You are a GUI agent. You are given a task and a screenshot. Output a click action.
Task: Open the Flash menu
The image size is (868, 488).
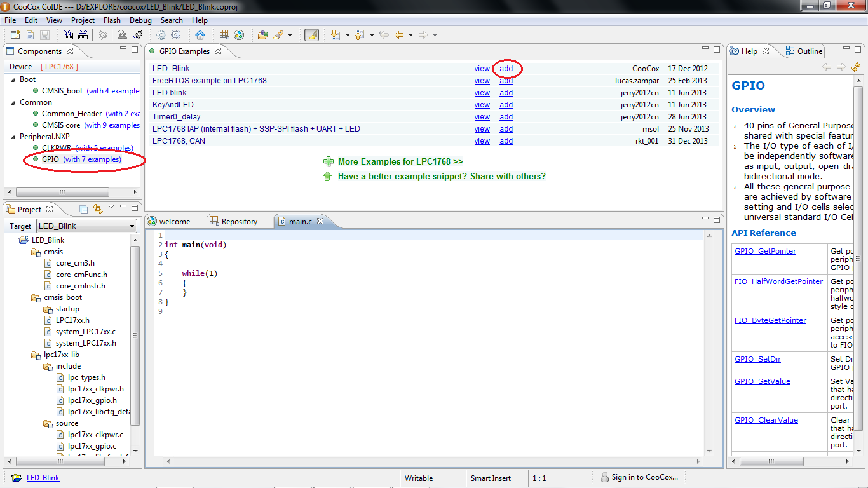coord(112,20)
